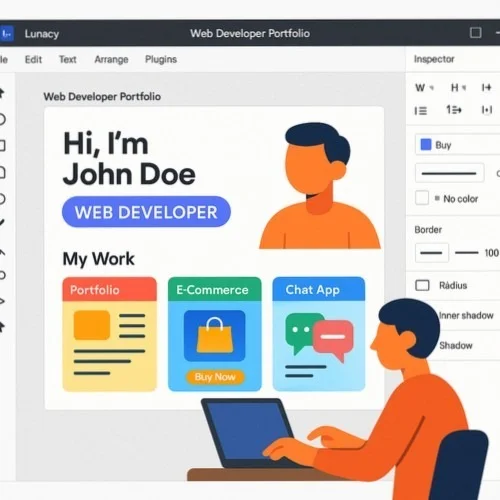The height and width of the screenshot is (500, 500).
Task: Adjust the Border opacity line slider
Action: pyautogui.click(x=467, y=253)
